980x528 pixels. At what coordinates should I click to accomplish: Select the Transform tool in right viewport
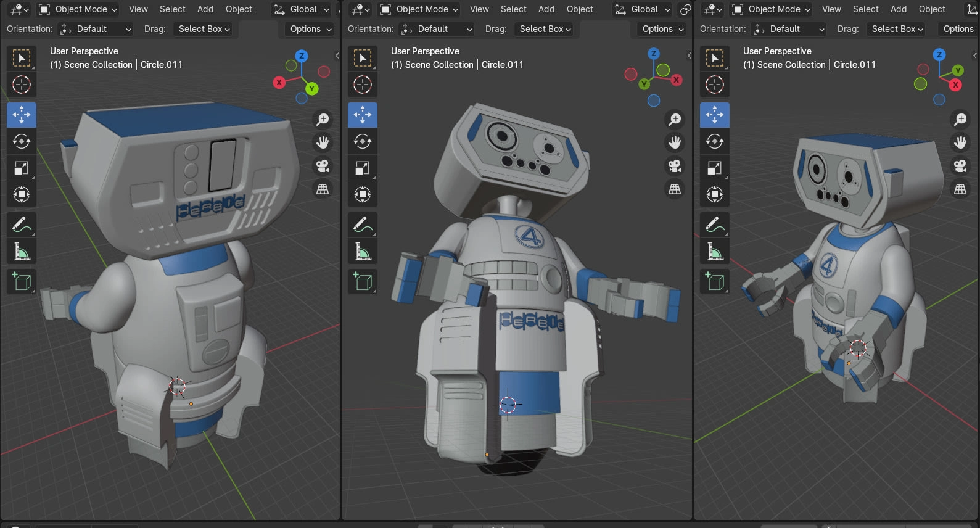pos(715,195)
